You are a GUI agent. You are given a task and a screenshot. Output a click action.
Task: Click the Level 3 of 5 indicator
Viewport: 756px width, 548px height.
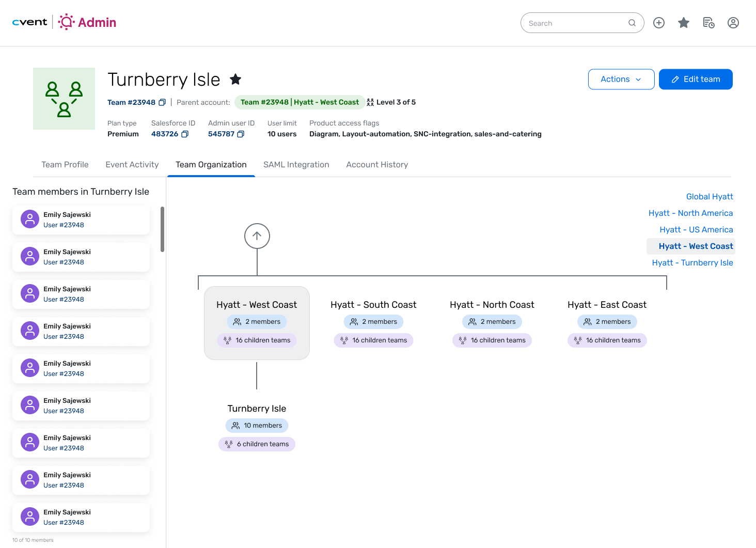point(391,102)
